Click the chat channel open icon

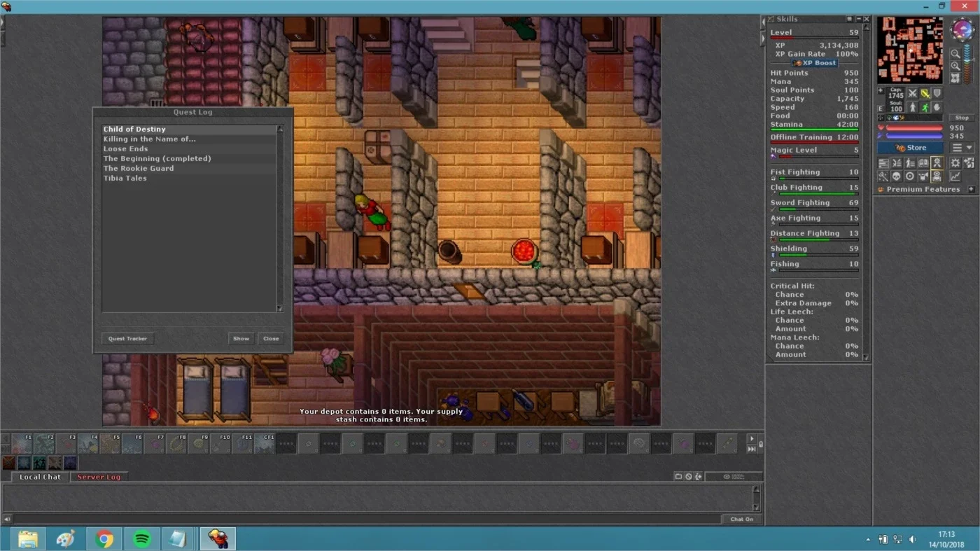tap(678, 477)
